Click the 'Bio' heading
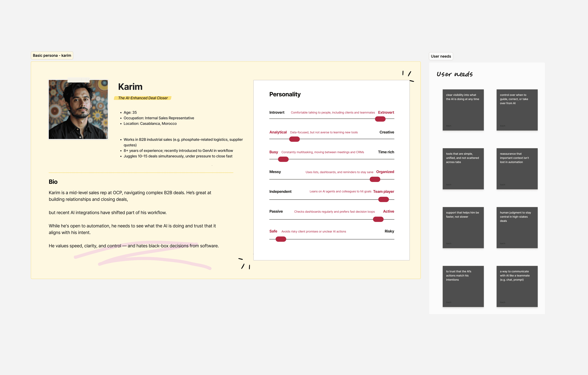 coord(53,182)
